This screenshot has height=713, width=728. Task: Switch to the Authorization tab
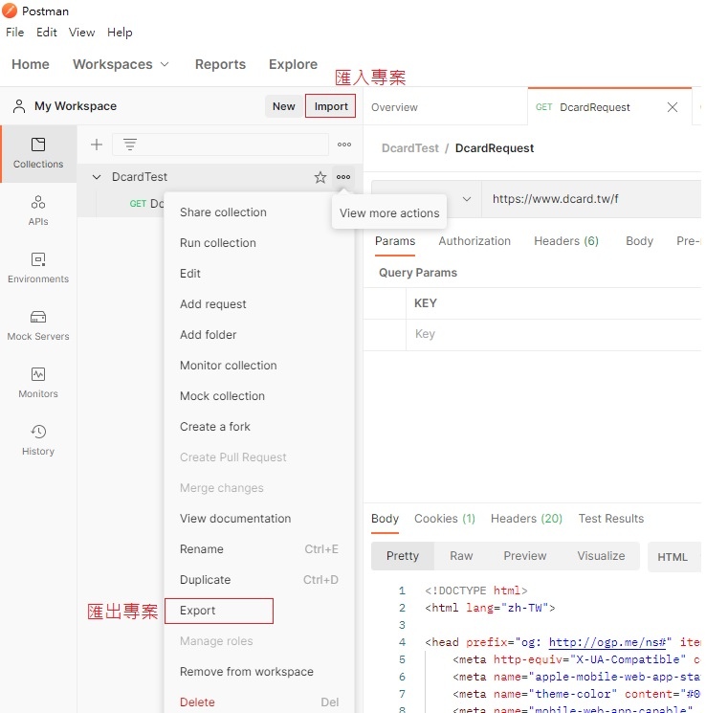click(x=474, y=241)
